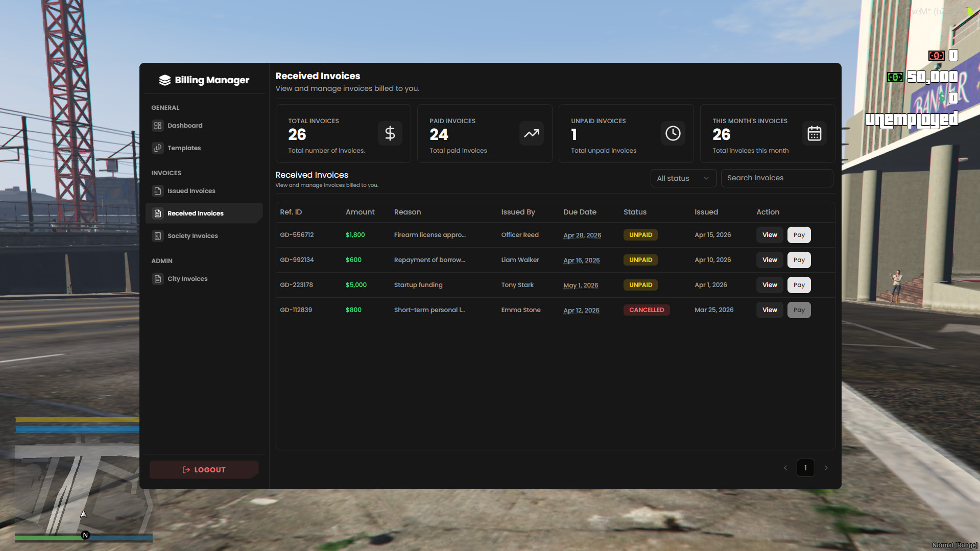Screen dimensions: 980x551
Task: Open Templates from the sidebar menu
Action: [x=204, y=148]
